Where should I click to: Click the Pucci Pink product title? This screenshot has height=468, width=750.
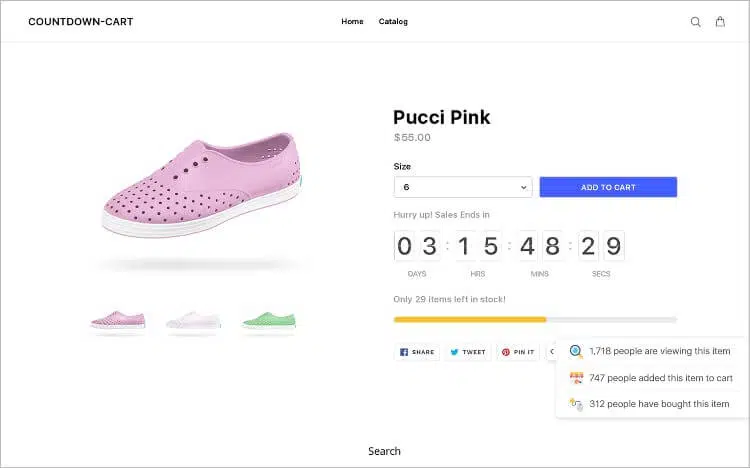point(441,117)
